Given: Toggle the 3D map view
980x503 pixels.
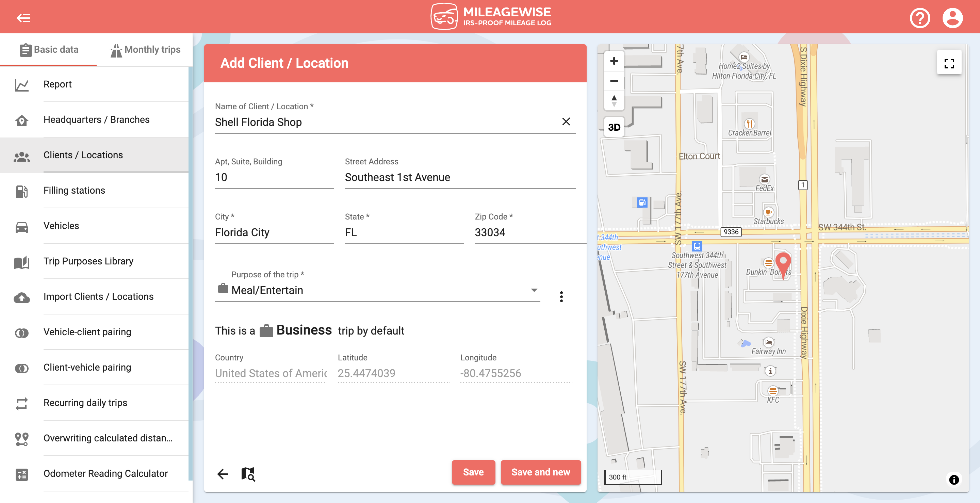Looking at the screenshot, I should pyautogui.click(x=614, y=127).
